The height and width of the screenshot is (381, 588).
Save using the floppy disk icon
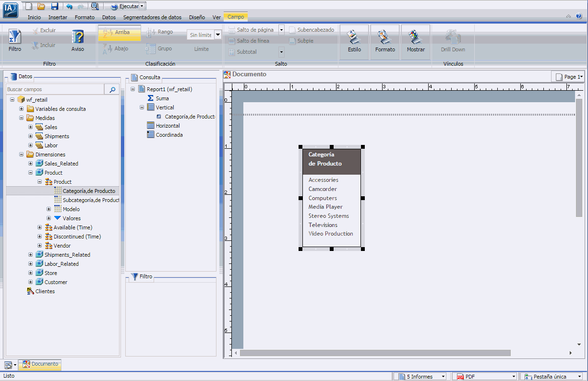(x=55, y=6)
